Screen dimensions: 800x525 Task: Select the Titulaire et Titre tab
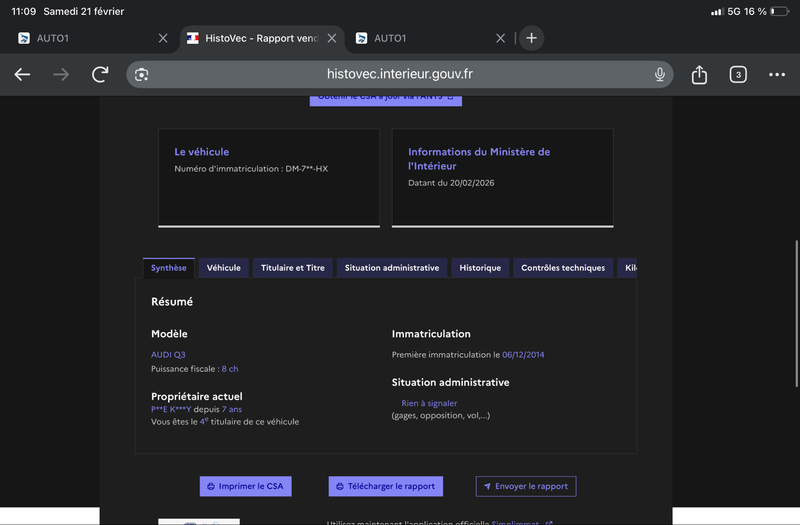coord(292,268)
